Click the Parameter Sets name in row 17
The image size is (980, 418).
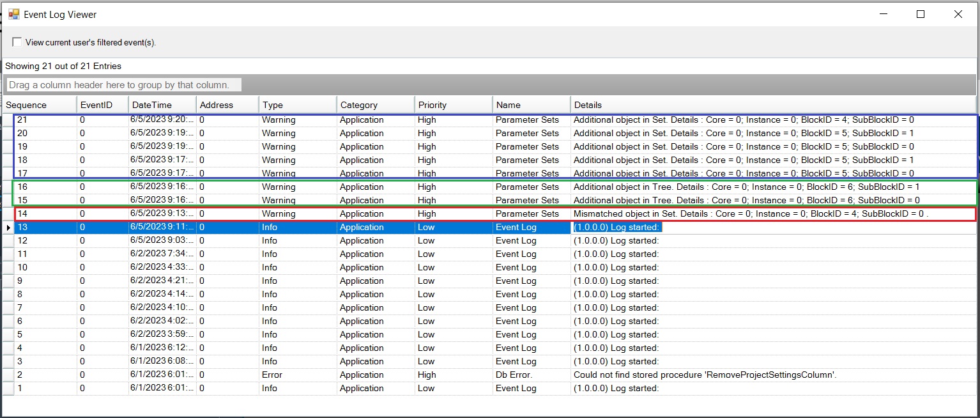(x=532, y=173)
